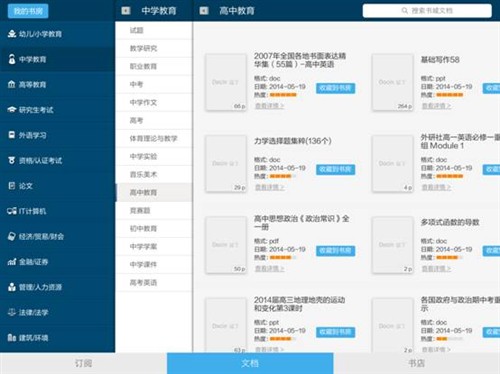This screenshot has width=500, height=374.
Task: Open 4-page thumbnail of 外研社高一英语 Module 1
Action: coord(392,163)
